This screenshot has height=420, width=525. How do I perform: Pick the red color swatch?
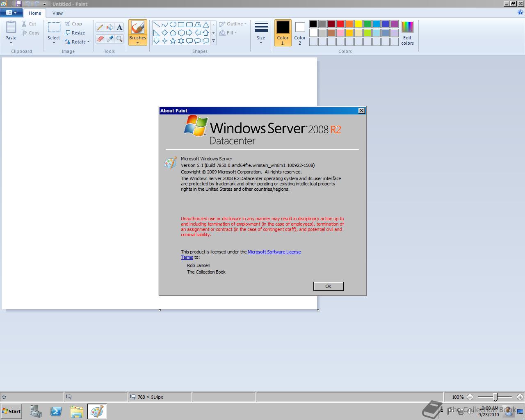click(340, 24)
